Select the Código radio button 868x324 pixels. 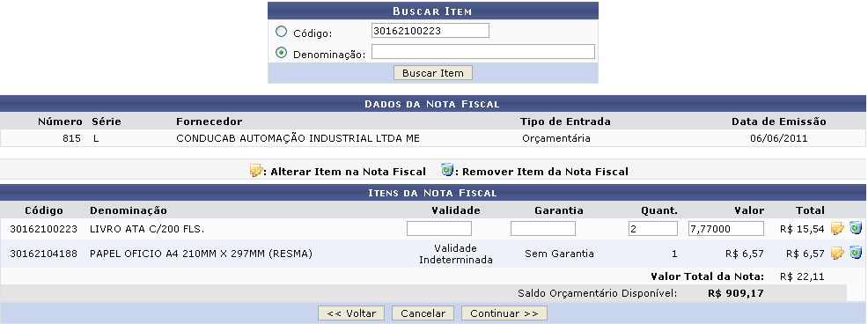tap(281, 32)
